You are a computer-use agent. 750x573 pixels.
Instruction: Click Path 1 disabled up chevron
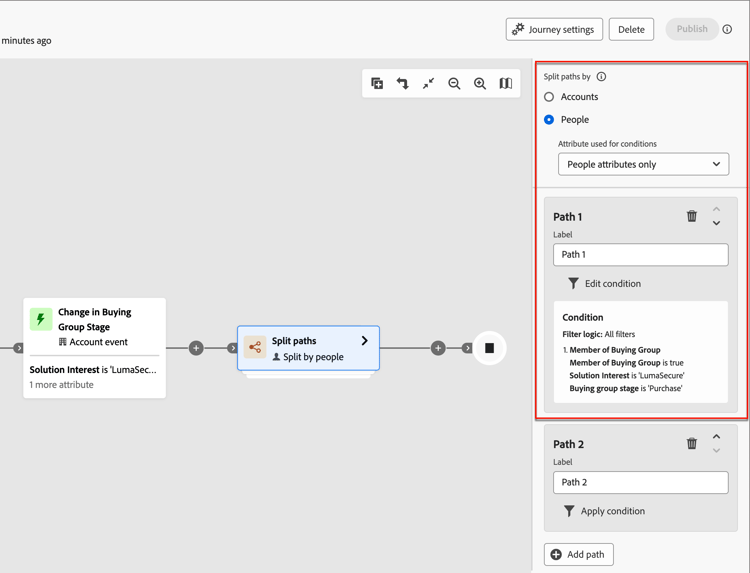click(717, 209)
